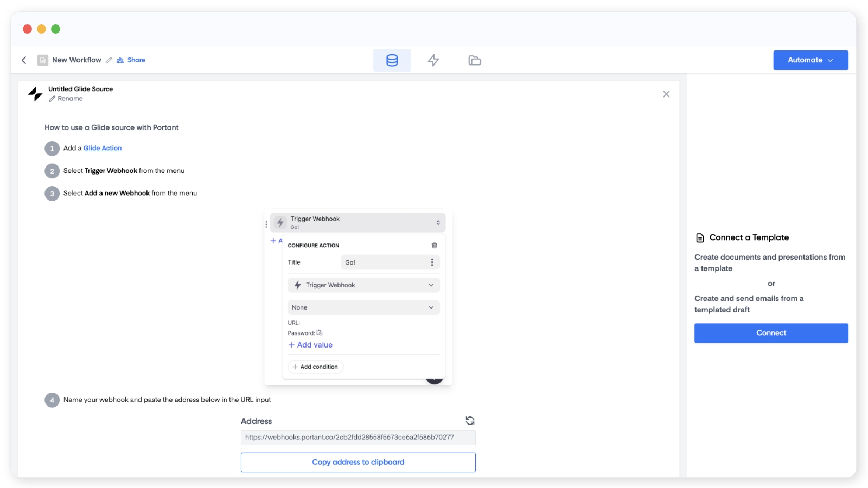Copy address to clipboard

(x=358, y=463)
